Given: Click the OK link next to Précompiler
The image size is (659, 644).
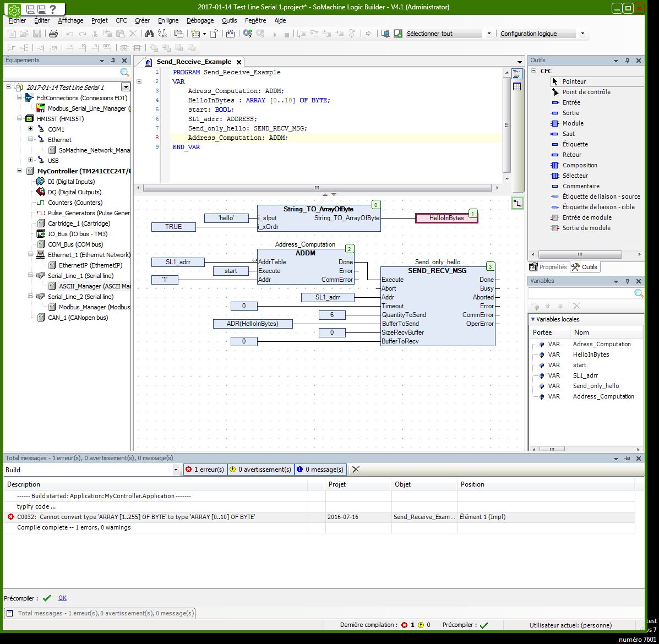Looking at the screenshot, I should [x=62, y=598].
